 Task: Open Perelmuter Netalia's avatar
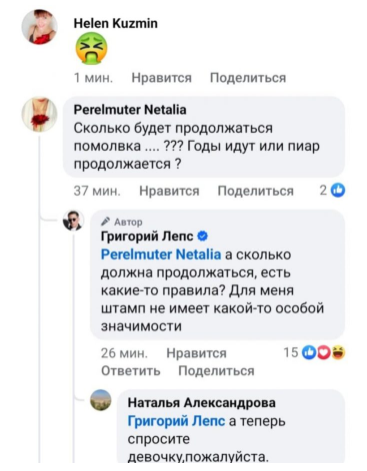pos(39,114)
